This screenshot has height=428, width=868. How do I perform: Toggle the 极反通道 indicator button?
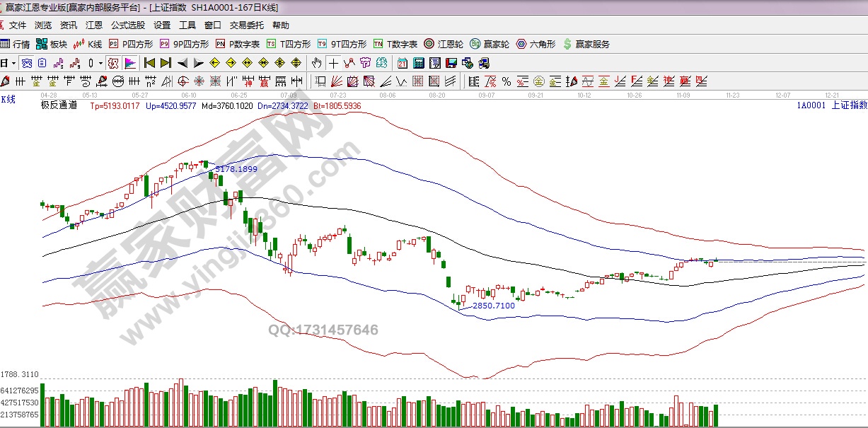(113, 62)
